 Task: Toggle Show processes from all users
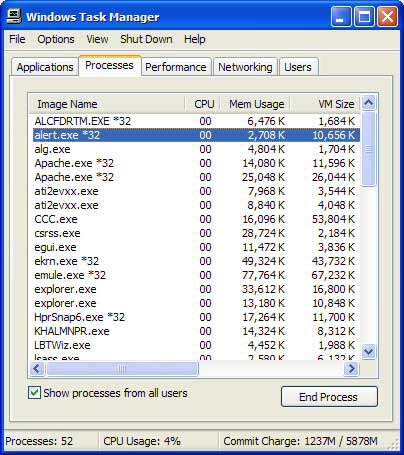click(x=34, y=393)
